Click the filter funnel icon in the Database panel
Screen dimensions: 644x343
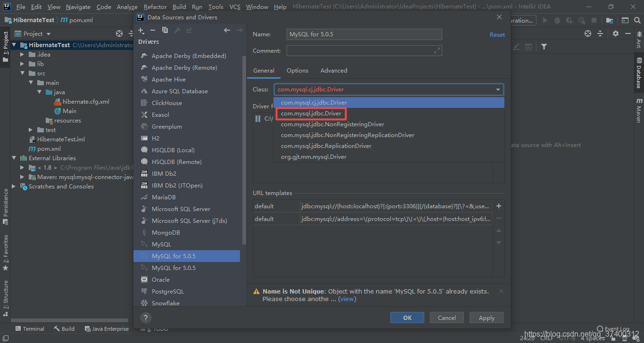pos(544,47)
